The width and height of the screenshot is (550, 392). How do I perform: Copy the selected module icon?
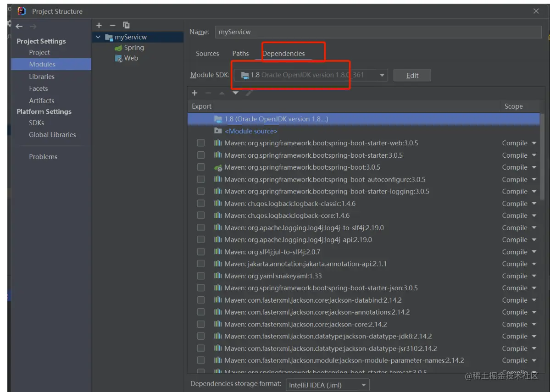point(126,25)
